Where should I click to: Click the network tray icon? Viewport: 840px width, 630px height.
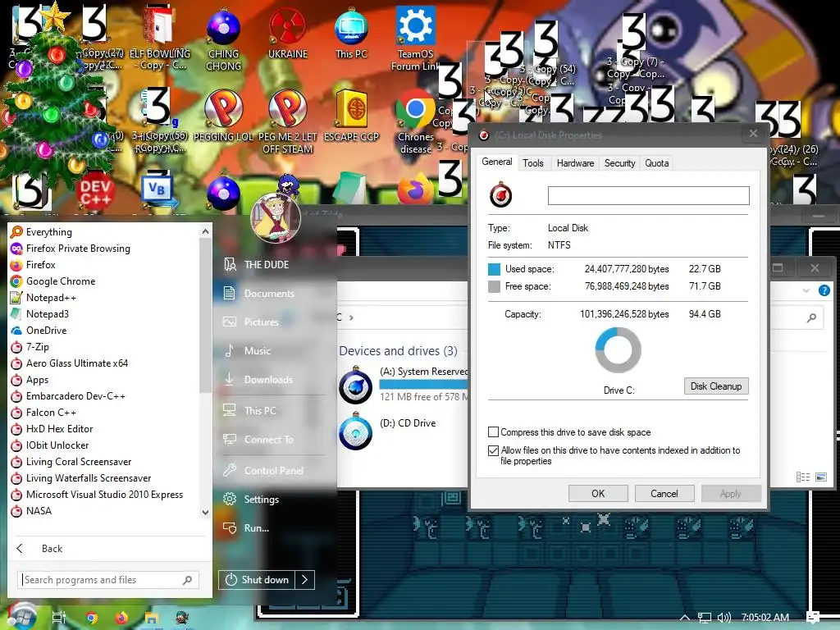click(x=705, y=618)
